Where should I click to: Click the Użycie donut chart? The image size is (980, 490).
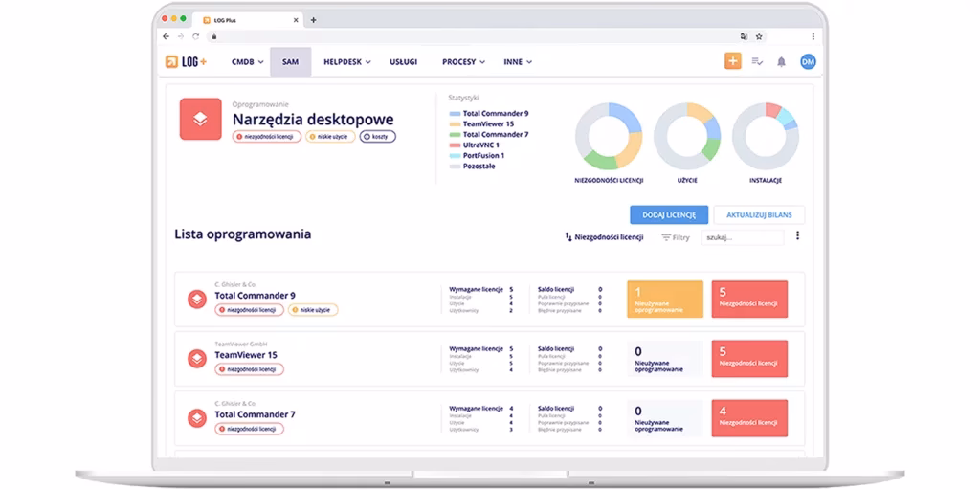(687, 136)
